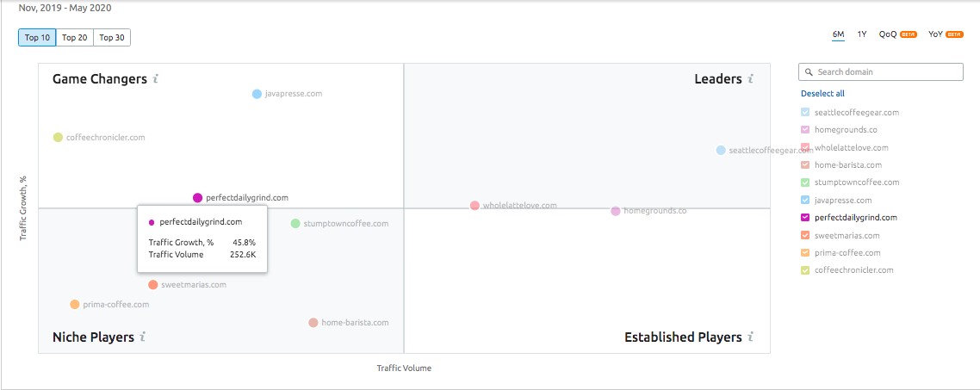Image resolution: width=980 pixels, height=390 pixels.
Task: Select the prima-coffee.com chart dot
Action: click(75, 305)
